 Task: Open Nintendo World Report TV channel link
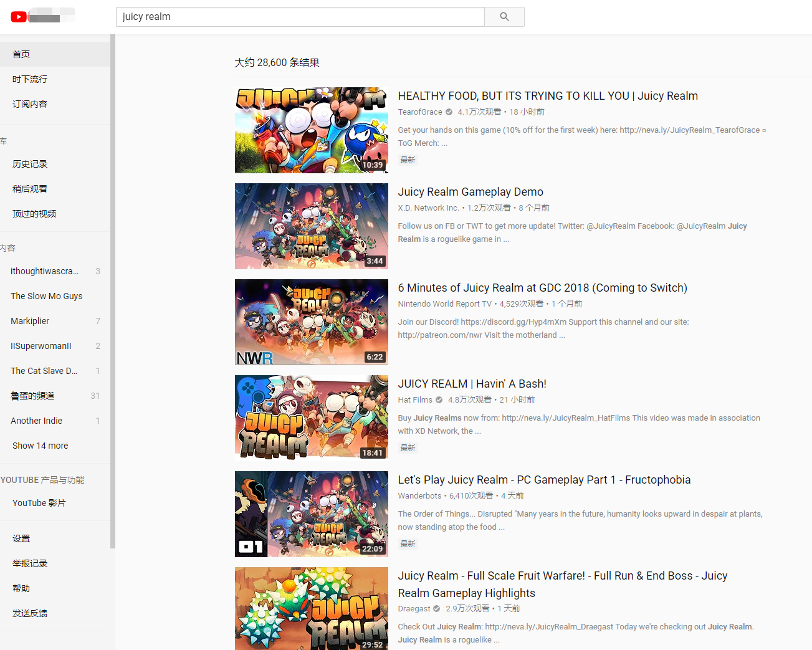(445, 304)
